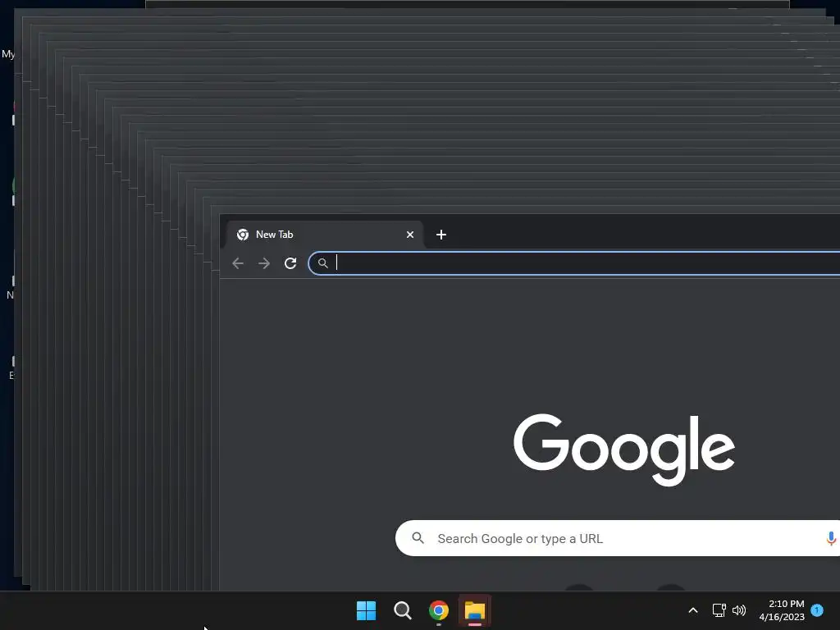Open a new tab with the plus button
The height and width of the screenshot is (630, 840).
[441, 235]
